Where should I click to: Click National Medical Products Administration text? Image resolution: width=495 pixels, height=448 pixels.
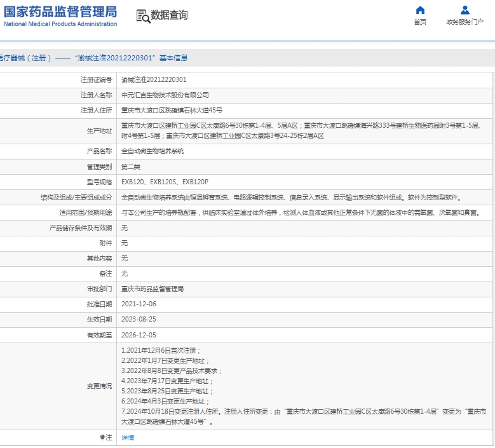tap(60, 24)
